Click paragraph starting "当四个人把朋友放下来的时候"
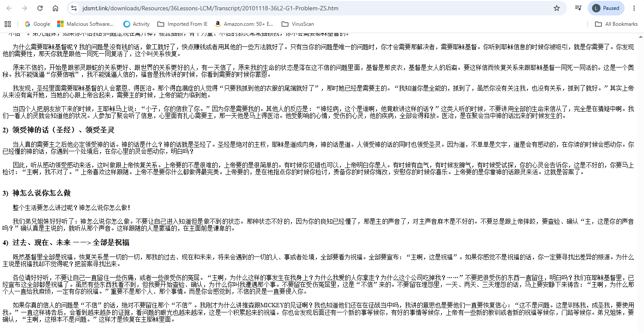644x333 pixels. 318,112
